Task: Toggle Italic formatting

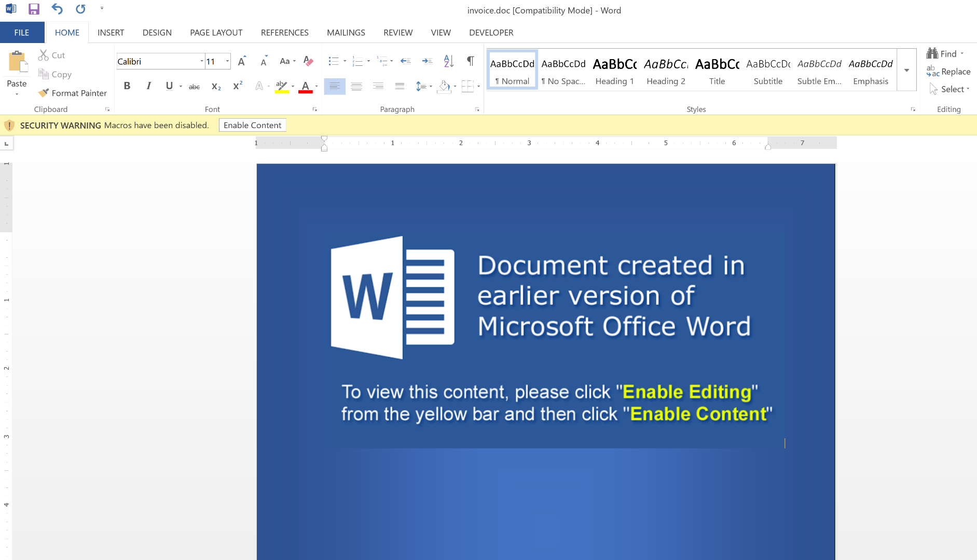Action: pos(148,86)
